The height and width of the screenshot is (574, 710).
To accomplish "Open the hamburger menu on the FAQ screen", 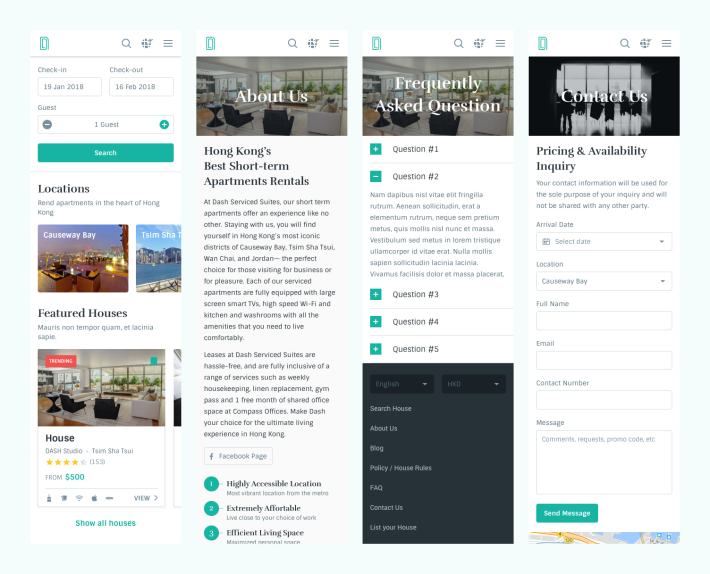I will [500, 43].
